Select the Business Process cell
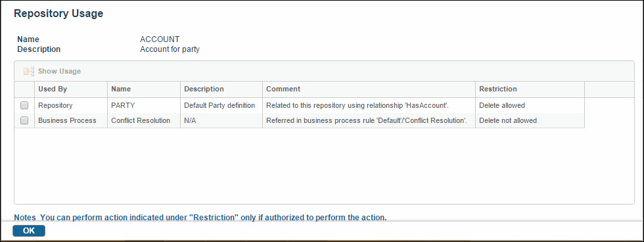Viewport: 644px width, 242px height. point(71,120)
